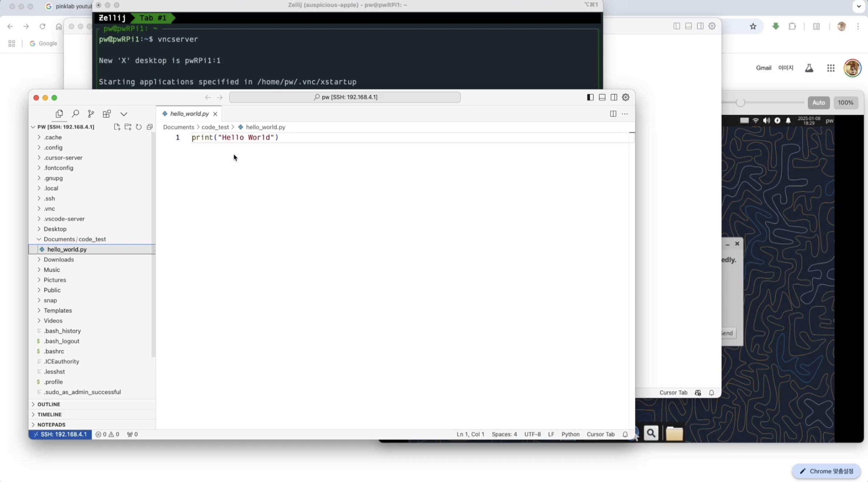868x482 pixels.
Task: Open the Source Control view icon
Action: coord(91,114)
